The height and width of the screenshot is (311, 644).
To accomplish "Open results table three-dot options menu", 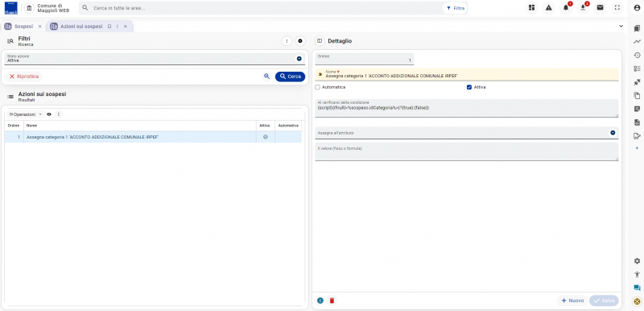I will coord(58,114).
